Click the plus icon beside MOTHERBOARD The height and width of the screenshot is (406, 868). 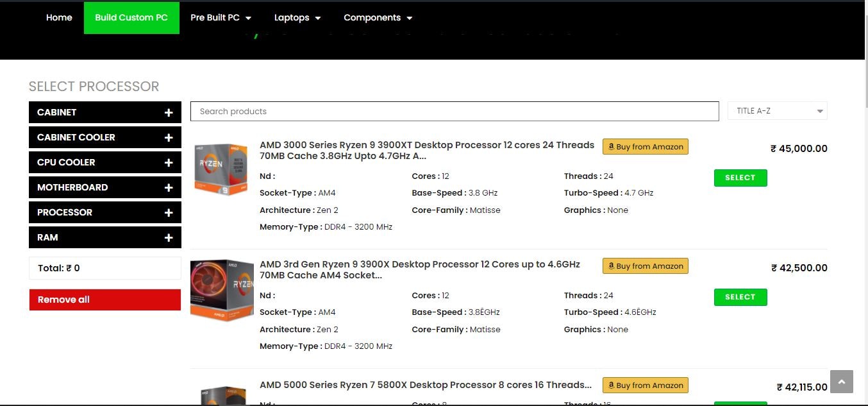[x=168, y=187]
